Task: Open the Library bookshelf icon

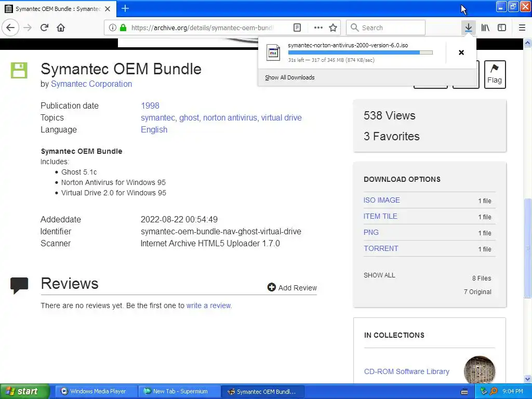Action: [485, 28]
